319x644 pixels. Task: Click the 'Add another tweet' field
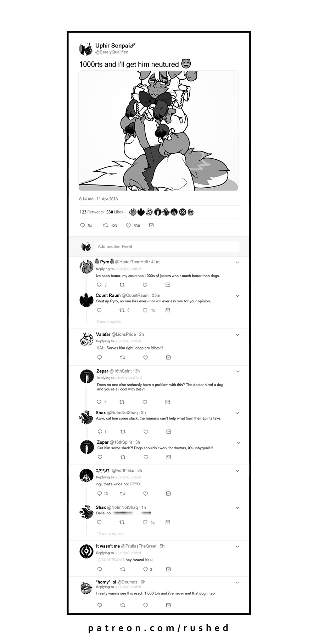coord(167,246)
